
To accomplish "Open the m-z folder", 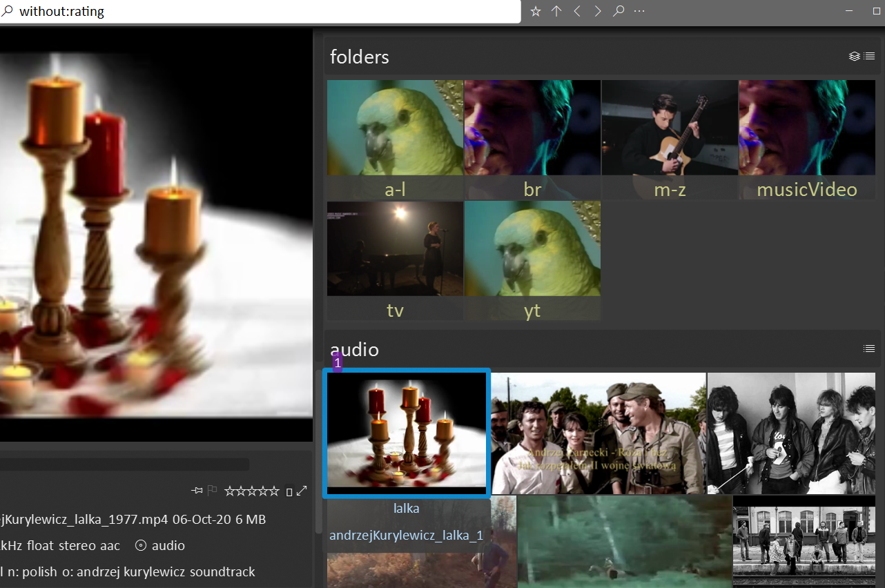I will 670,140.
